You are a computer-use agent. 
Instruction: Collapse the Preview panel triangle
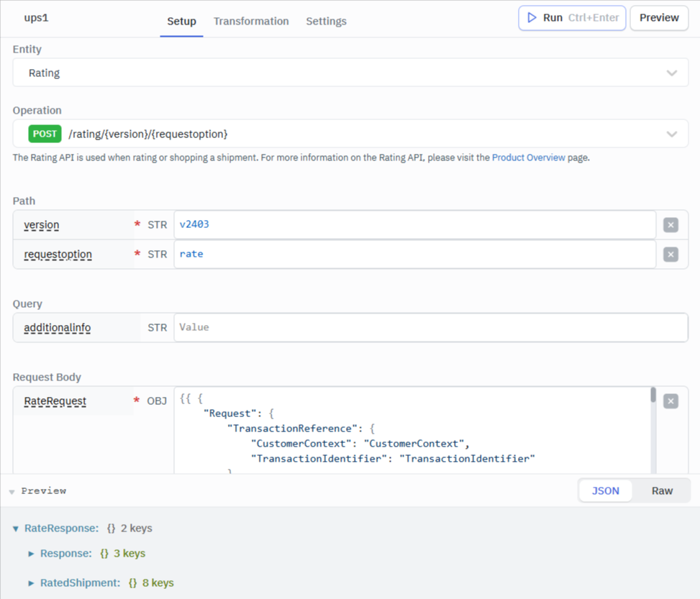pyautogui.click(x=12, y=491)
